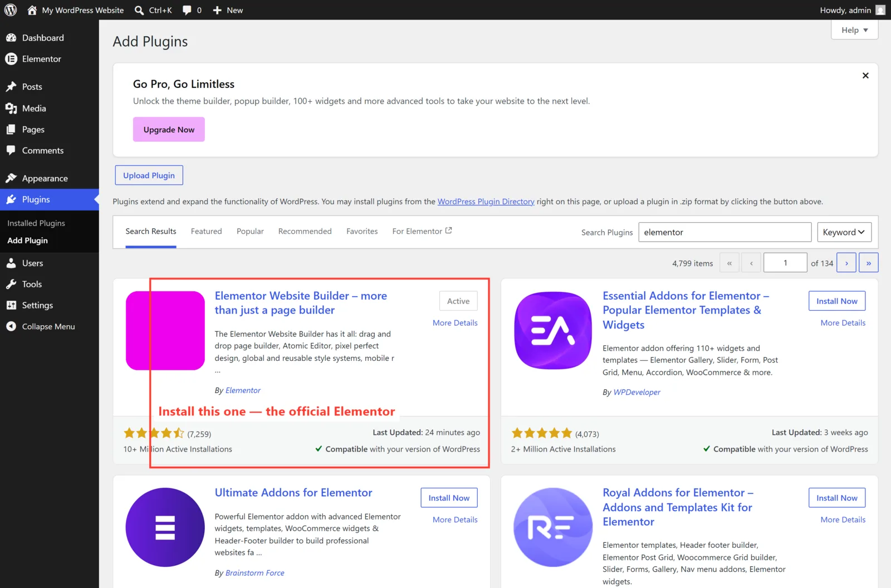Go to next results page
The height and width of the screenshot is (588, 891).
coord(846,263)
